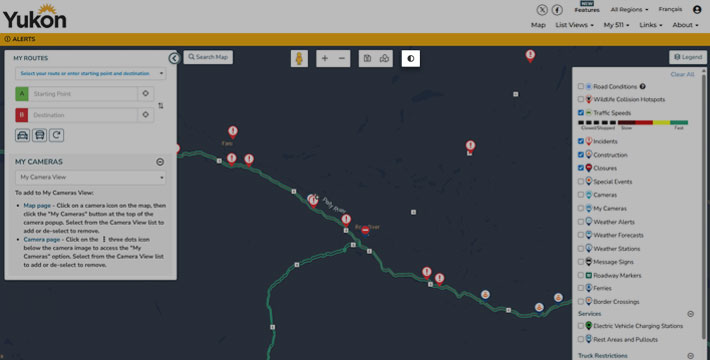The width and height of the screenshot is (710, 360).
Task: Save the current map view
Action: click(367, 58)
